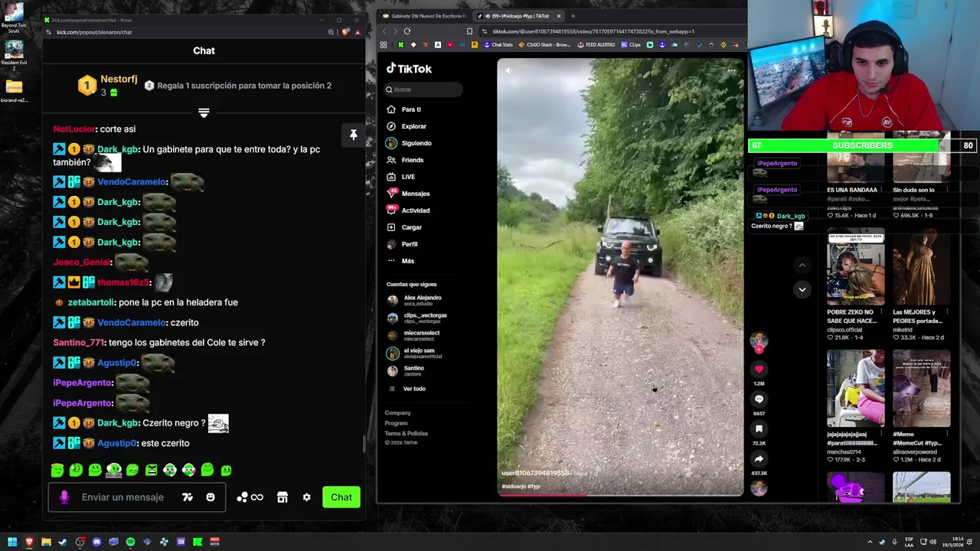The image size is (980, 551).
Task: Go to the next video with the down arrow
Action: click(802, 289)
